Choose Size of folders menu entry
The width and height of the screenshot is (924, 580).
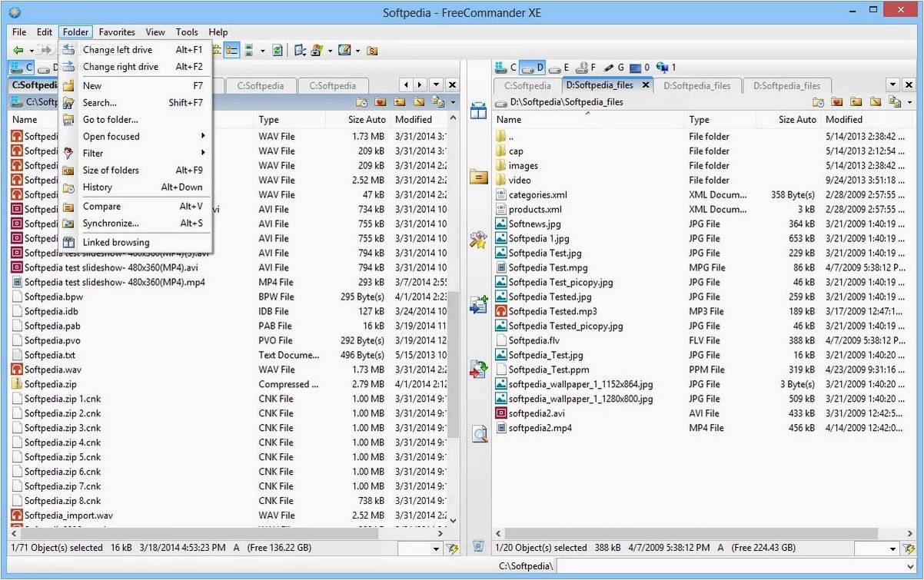[x=135, y=170]
